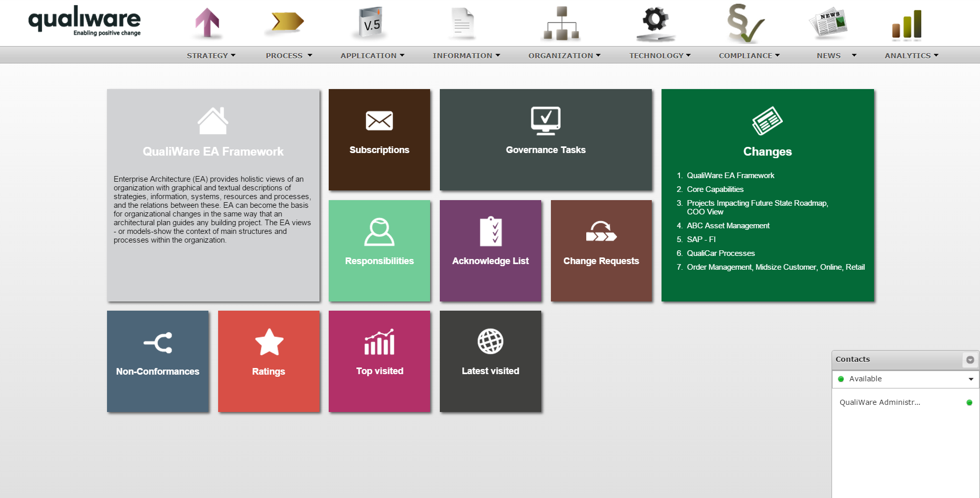Screen dimensions: 980x498
Task: Open the Ratings tile label
Action: (269, 372)
